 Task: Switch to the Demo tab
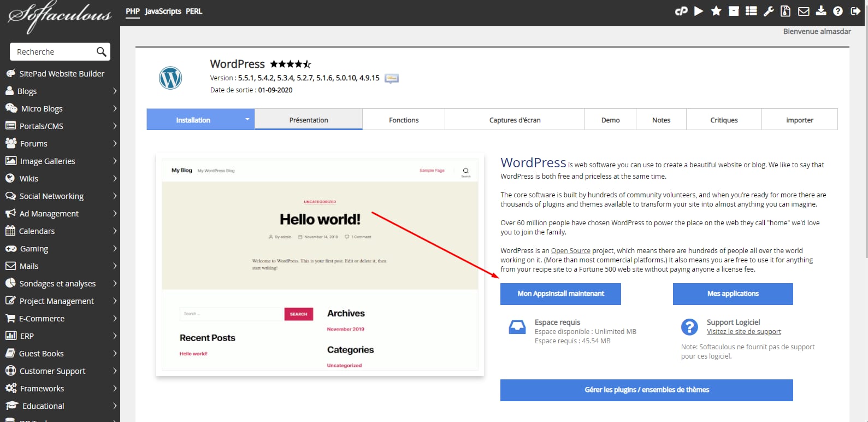coord(611,120)
